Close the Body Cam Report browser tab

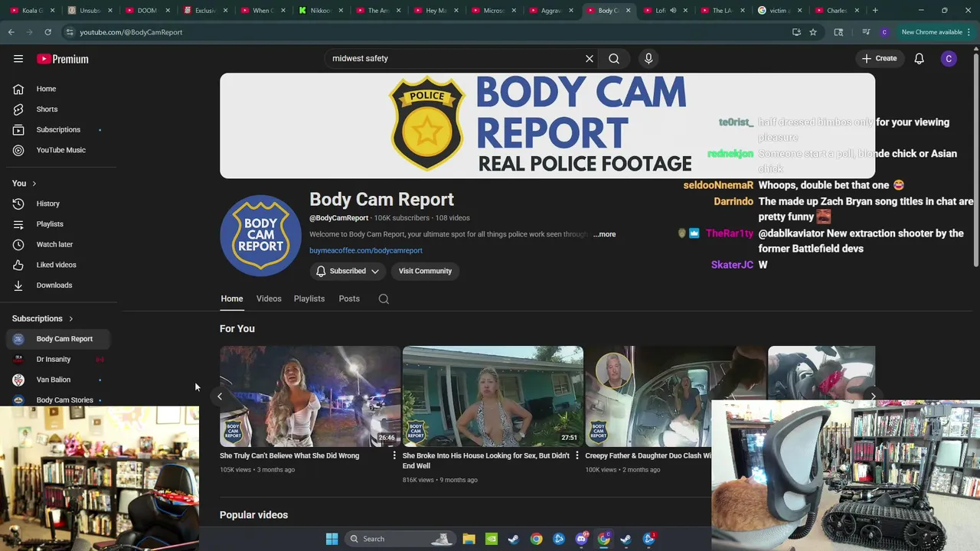point(629,11)
